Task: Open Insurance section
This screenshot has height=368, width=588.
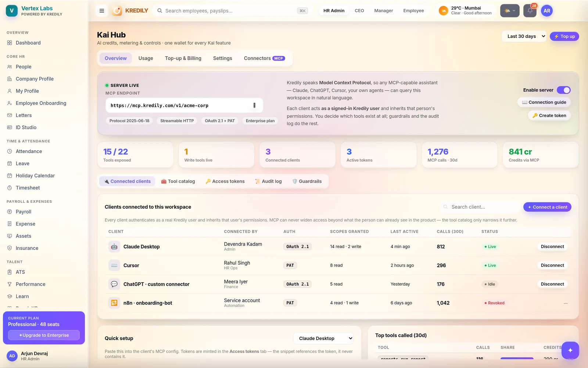Action: (44, 248)
